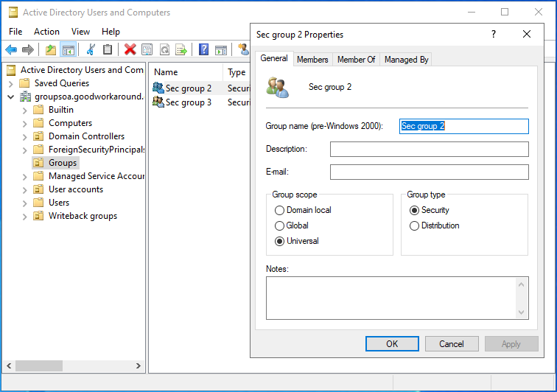Click the blue Help question mark icon

click(x=203, y=49)
